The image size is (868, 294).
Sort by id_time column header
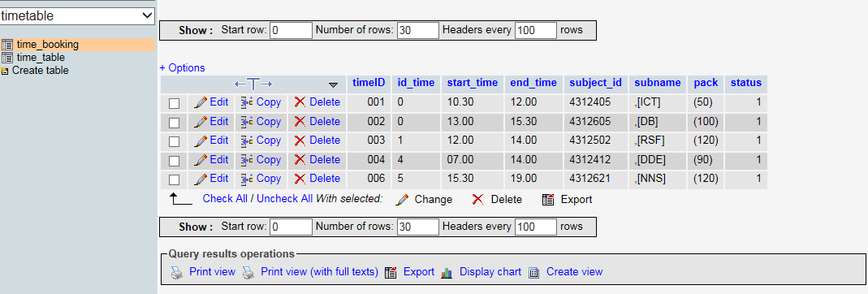click(x=417, y=83)
